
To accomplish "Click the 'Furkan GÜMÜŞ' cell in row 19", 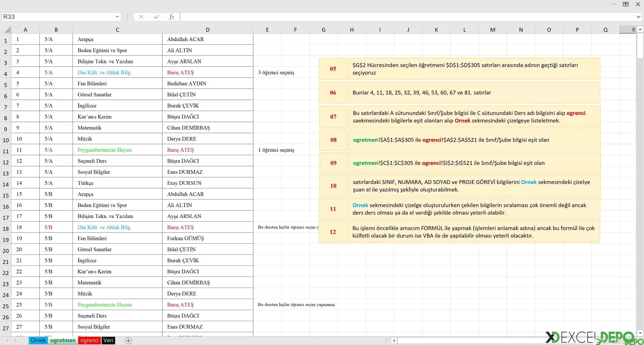I will (208, 238).
